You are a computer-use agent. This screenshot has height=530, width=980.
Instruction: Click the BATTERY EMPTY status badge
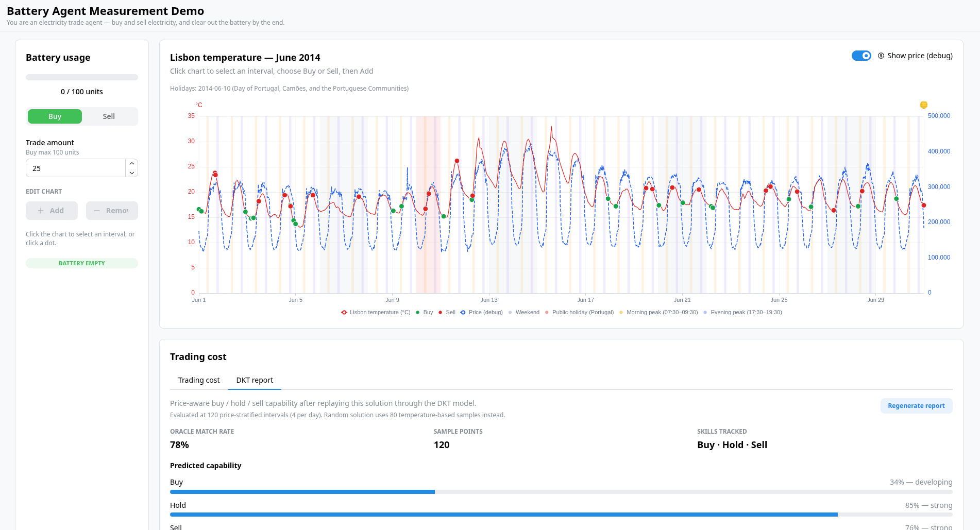point(82,263)
